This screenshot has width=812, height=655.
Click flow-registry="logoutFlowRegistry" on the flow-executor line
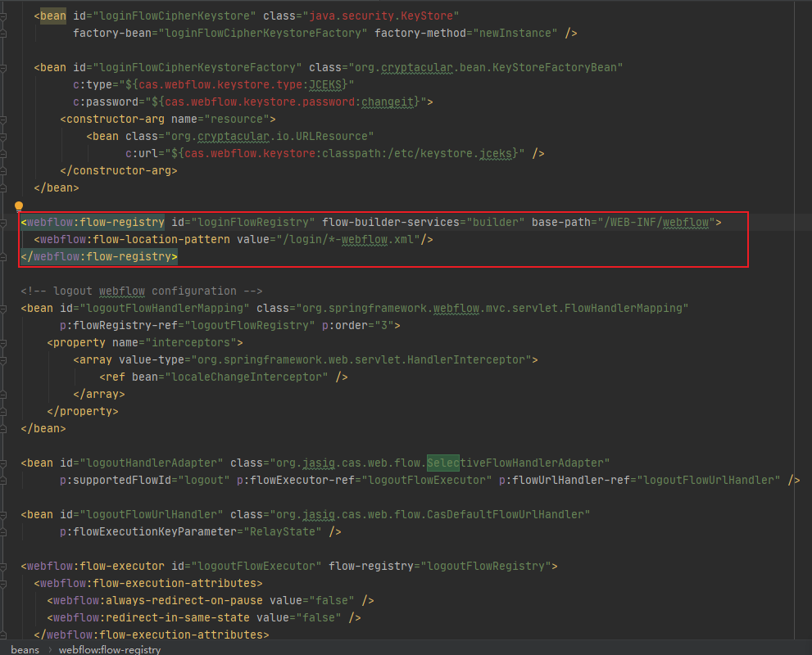(x=440, y=567)
